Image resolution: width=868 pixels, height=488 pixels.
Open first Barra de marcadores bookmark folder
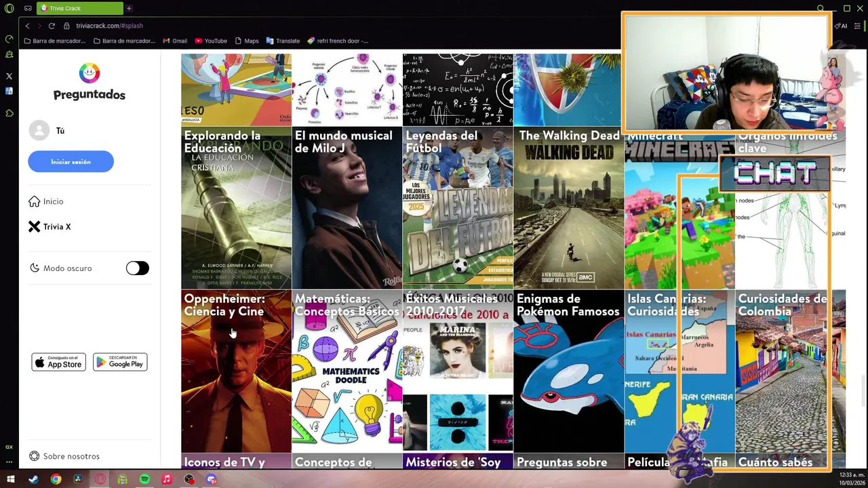pos(54,41)
